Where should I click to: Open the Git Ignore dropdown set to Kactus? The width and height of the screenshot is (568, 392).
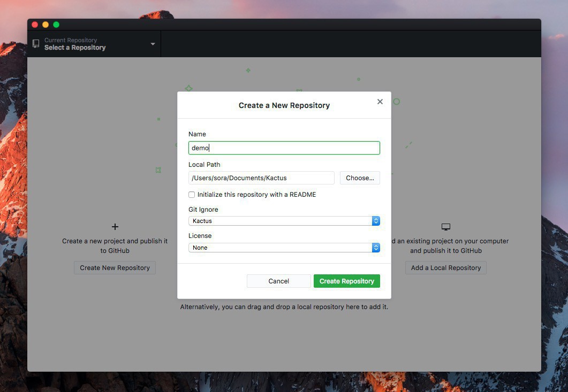click(x=284, y=221)
